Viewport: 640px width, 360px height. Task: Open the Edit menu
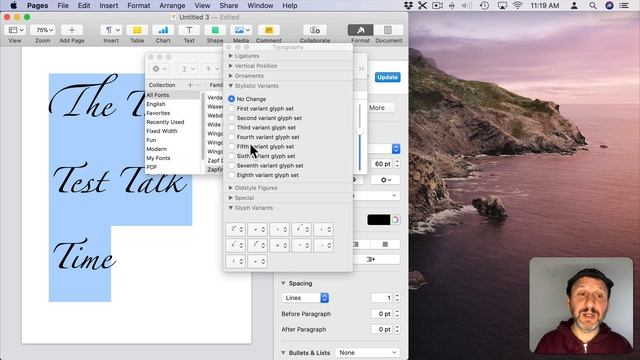[x=84, y=6]
